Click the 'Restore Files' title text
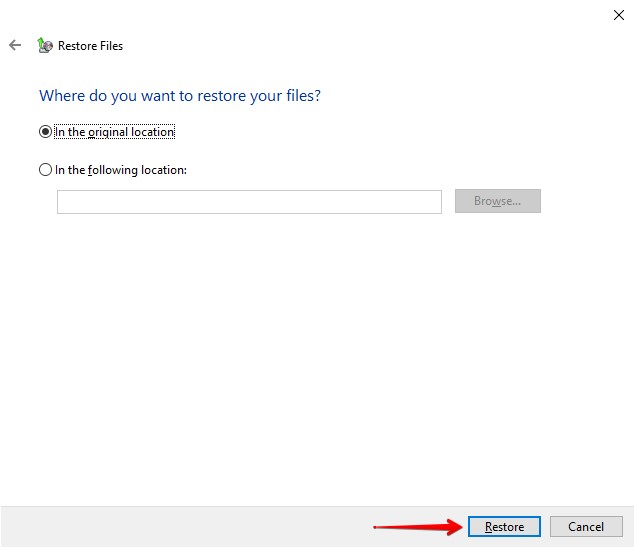Image resolution: width=634 pixels, height=548 pixels. point(90,46)
